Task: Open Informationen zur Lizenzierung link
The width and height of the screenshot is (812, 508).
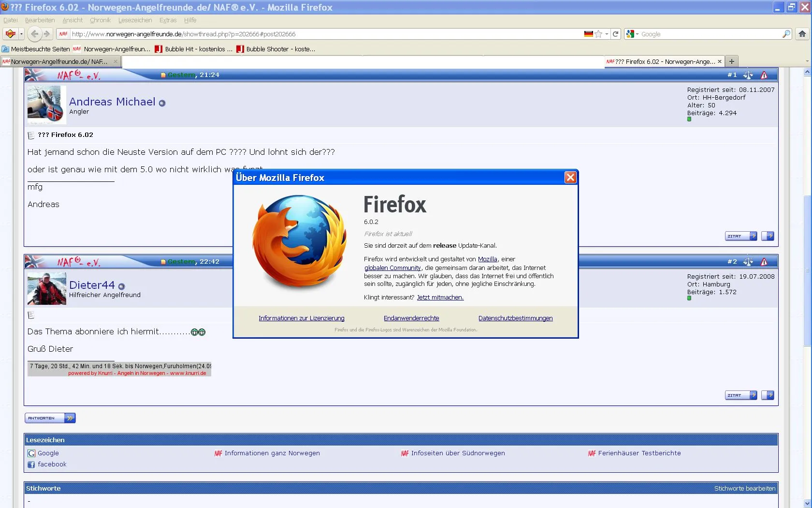Action: coord(302,318)
